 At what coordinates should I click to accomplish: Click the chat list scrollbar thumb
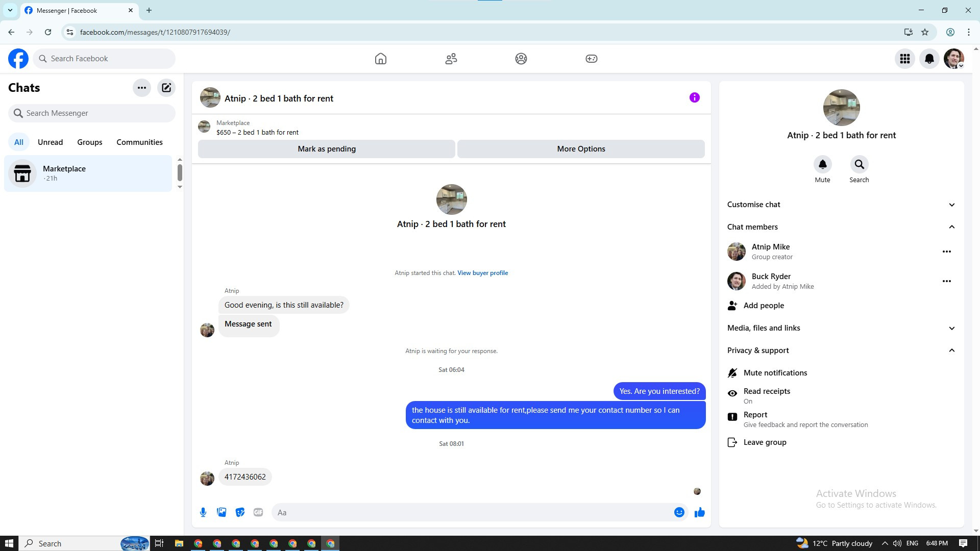[x=180, y=172]
